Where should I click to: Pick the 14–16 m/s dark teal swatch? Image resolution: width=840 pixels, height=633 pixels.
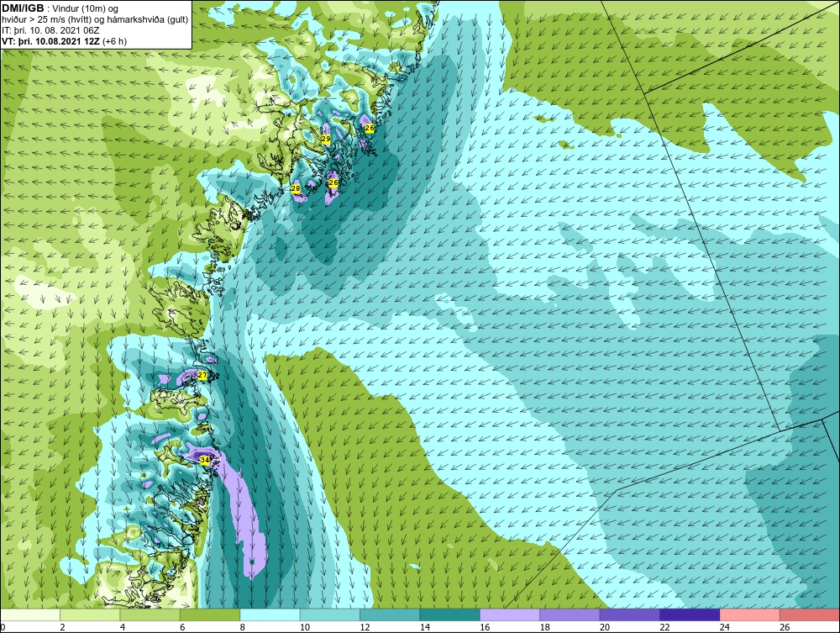pyautogui.click(x=450, y=615)
